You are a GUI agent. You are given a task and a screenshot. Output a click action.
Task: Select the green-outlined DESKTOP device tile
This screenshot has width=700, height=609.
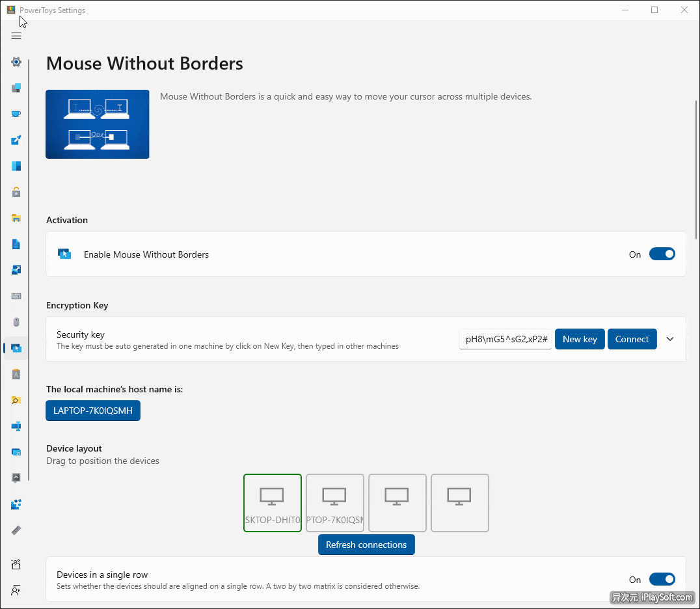pos(273,503)
